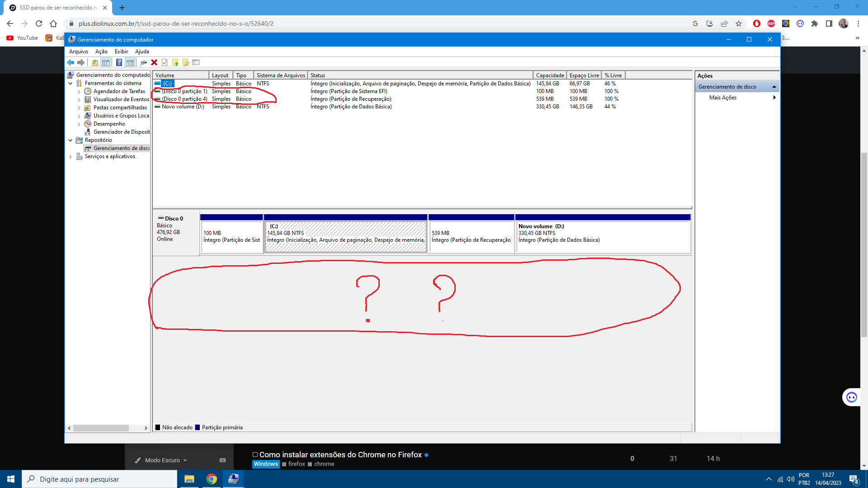This screenshot has width=868, height=488.
Task: Open the Ação menu
Action: pyautogui.click(x=101, y=52)
